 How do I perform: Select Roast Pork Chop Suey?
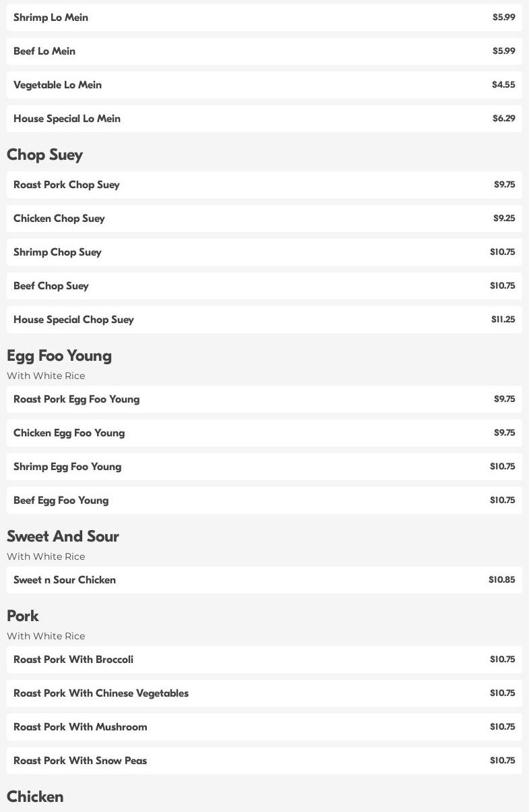(x=264, y=185)
